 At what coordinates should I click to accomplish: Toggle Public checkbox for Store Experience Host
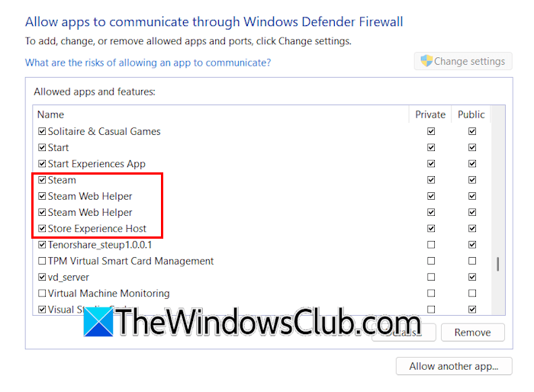(471, 228)
